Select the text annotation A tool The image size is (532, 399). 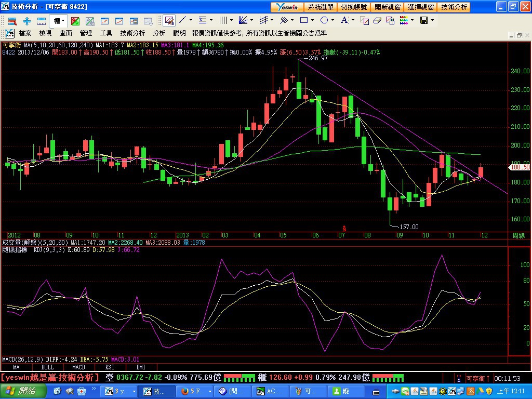pyautogui.click(x=344, y=20)
